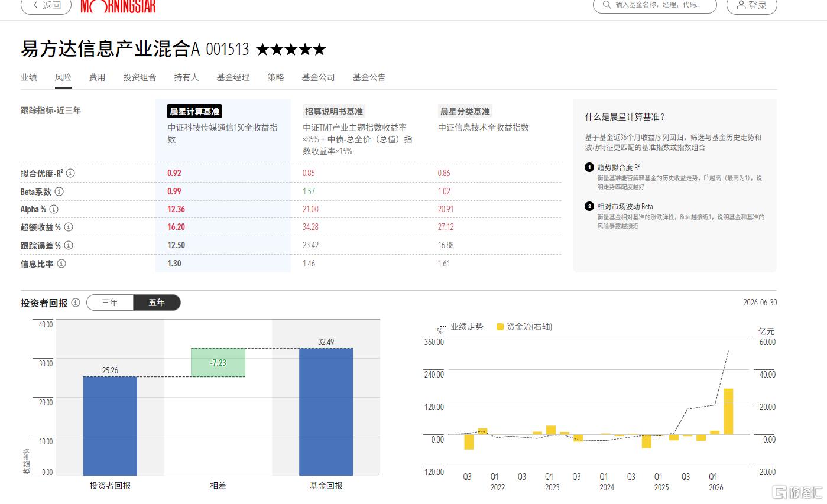Click the 登录 login button
This screenshot has width=827, height=504.
click(x=751, y=5)
